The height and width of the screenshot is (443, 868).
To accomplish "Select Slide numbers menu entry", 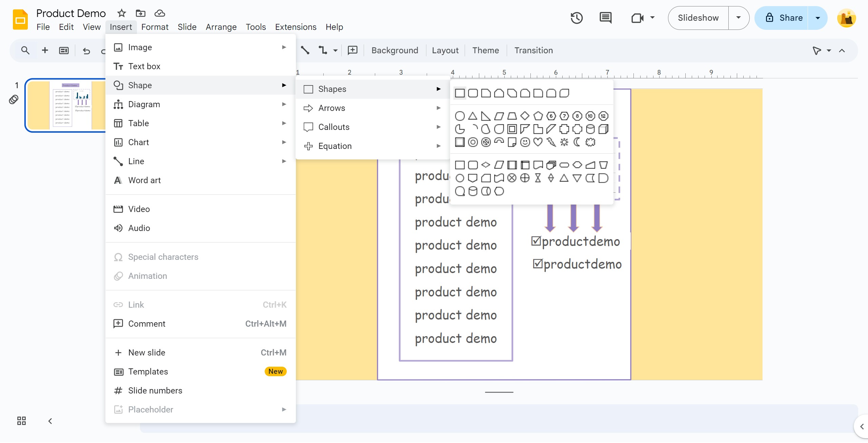I will coord(200,390).
